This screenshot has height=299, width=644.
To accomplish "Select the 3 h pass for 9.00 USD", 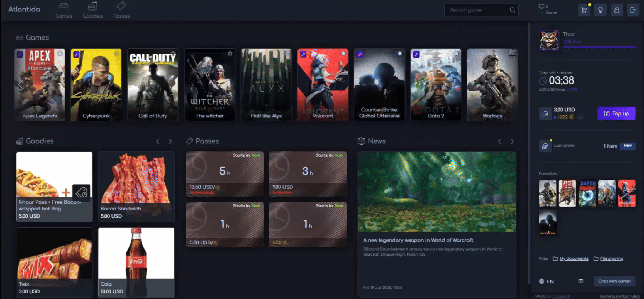I will point(308,174).
